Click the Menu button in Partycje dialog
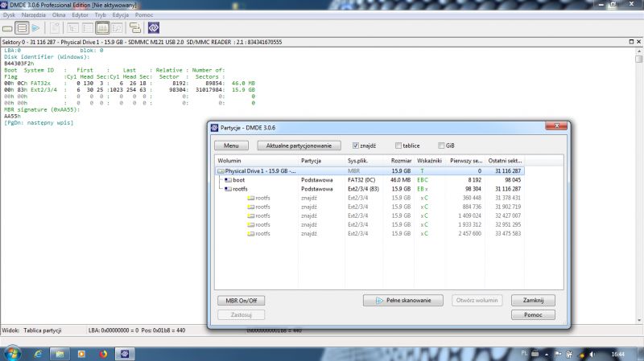Viewport: 644px width, 361px height. point(231,146)
